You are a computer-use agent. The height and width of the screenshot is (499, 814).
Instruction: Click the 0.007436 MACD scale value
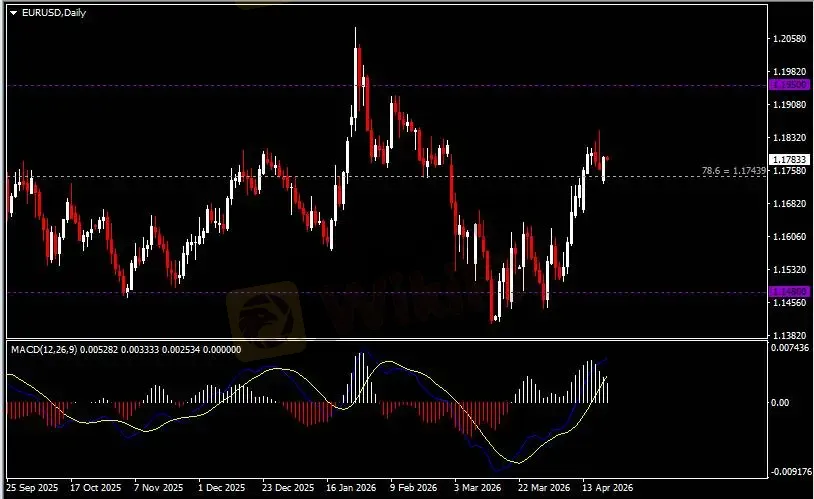coord(789,347)
